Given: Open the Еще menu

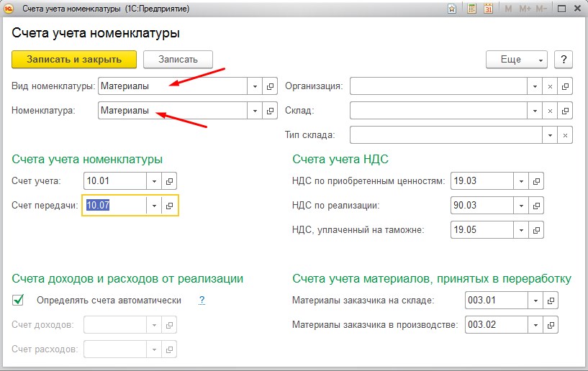Looking at the screenshot, I should [x=516, y=60].
